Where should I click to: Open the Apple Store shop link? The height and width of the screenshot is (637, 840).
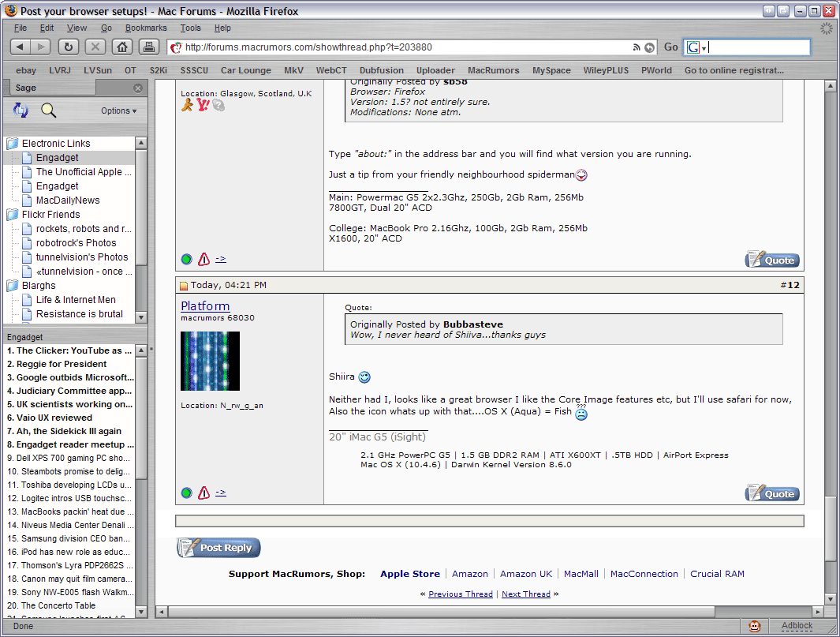pyautogui.click(x=410, y=574)
